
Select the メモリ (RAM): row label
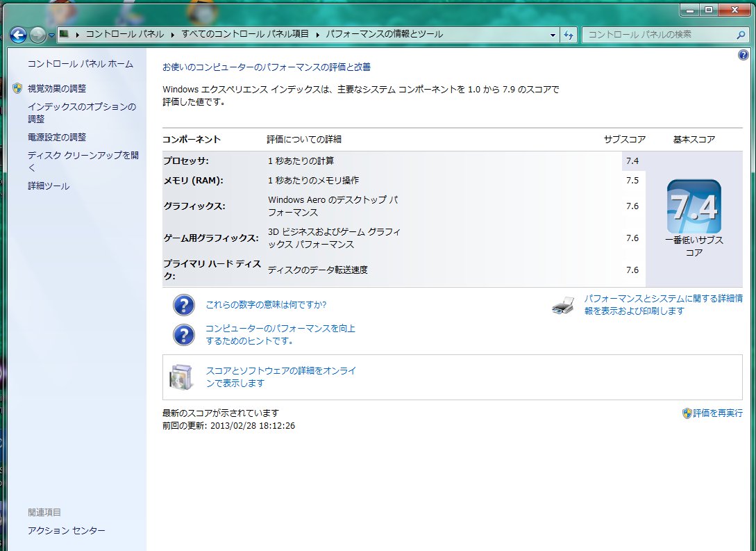(193, 181)
